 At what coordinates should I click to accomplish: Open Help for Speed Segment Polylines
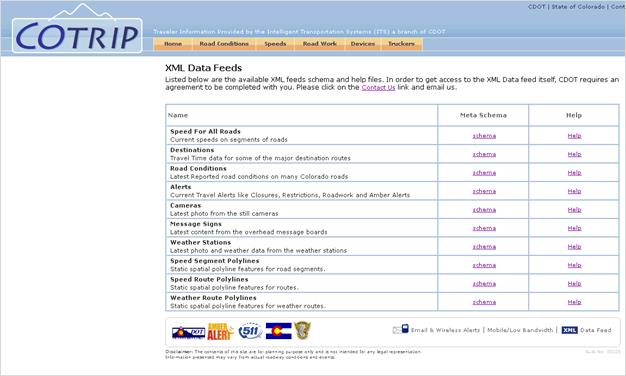pos(574,265)
